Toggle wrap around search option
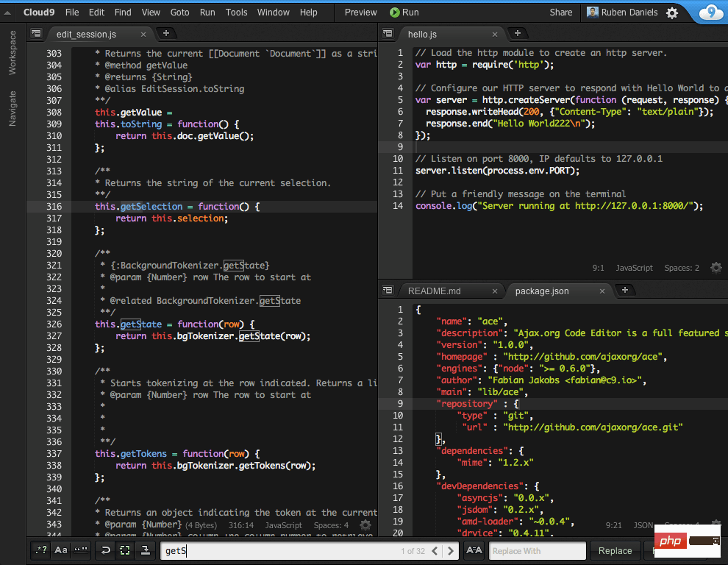The height and width of the screenshot is (565, 728). pos(106,550)
